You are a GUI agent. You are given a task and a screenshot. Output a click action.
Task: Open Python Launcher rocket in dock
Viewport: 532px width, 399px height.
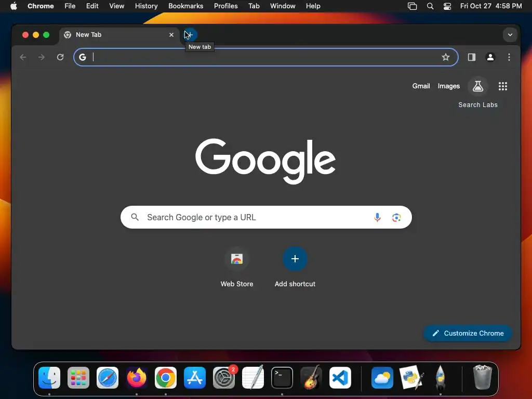pyautogui.click(x=440, y=378)
